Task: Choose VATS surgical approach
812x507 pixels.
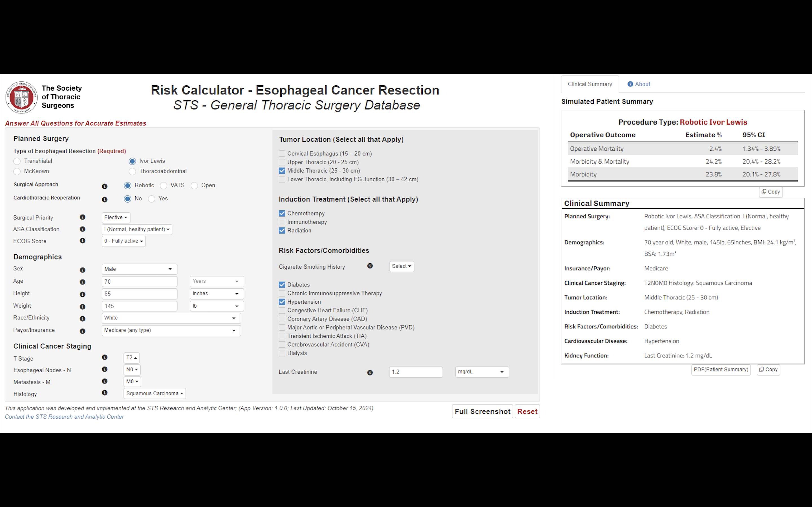Action: [164, 186]
